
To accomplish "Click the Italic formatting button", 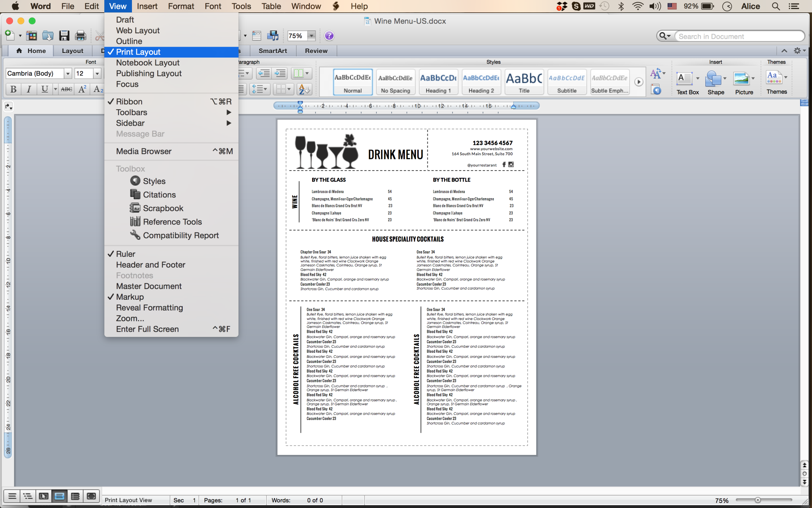I will click(29, 89).
